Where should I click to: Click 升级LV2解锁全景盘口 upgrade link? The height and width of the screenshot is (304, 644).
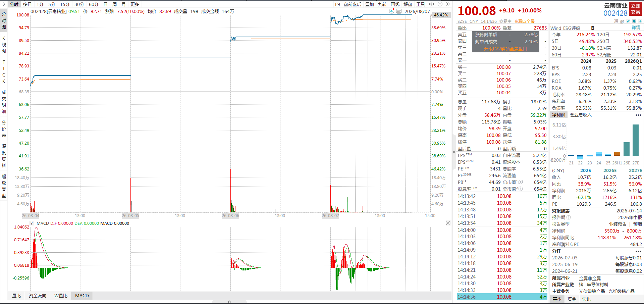pos(505,49)
